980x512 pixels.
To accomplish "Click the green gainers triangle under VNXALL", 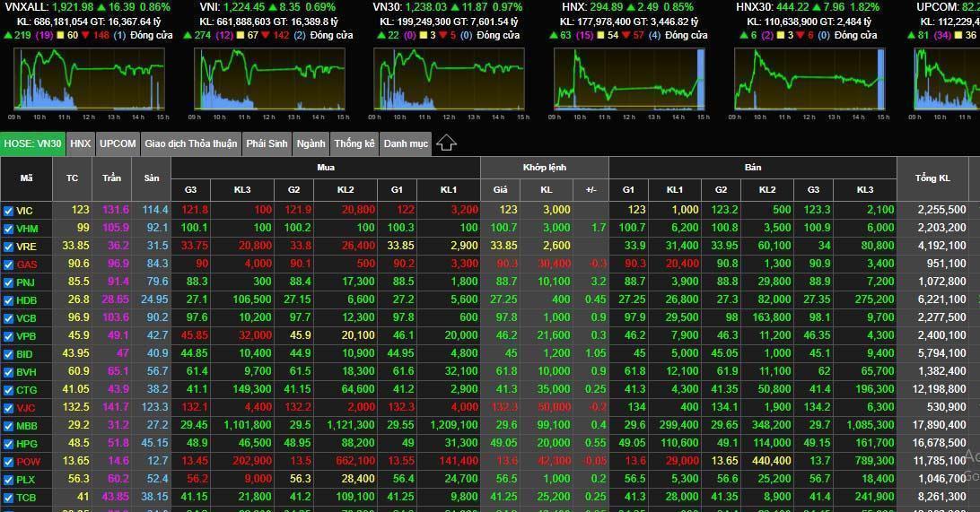I will tap(8, 36).
